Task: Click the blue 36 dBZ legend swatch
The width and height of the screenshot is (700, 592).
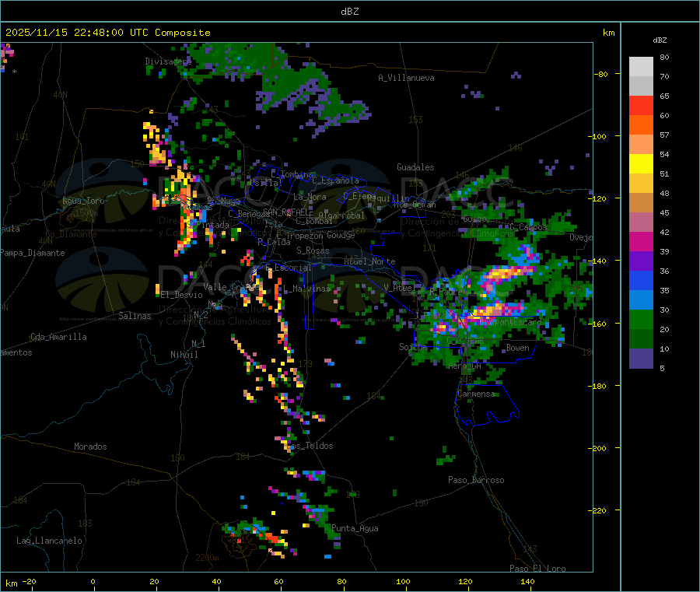Action: tap(641, 280)
